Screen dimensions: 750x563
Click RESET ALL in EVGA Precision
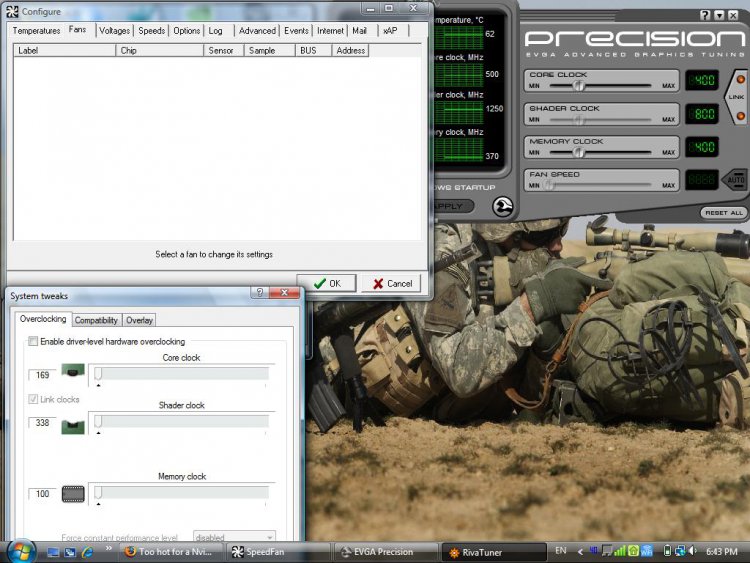click(724, 213)
